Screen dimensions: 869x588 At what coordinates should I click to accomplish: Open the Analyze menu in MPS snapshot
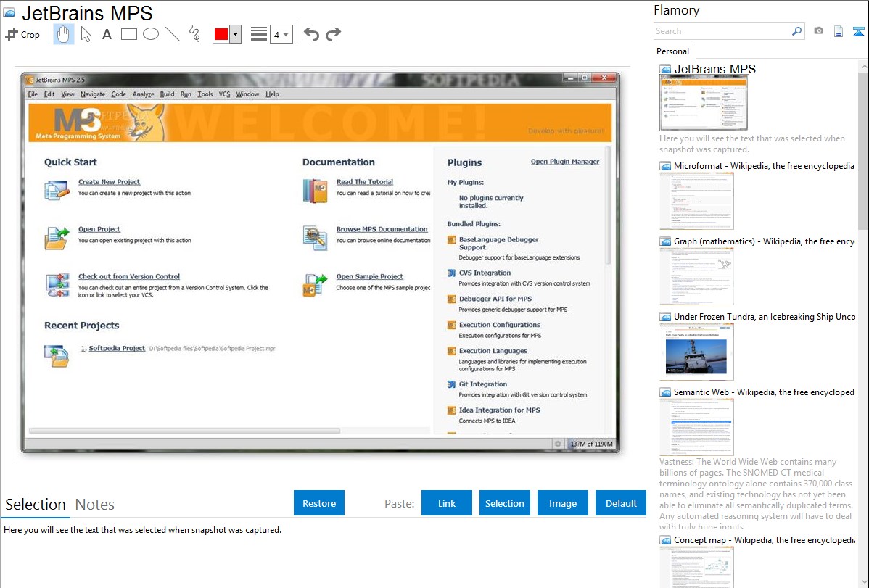(x=143, y=94)
